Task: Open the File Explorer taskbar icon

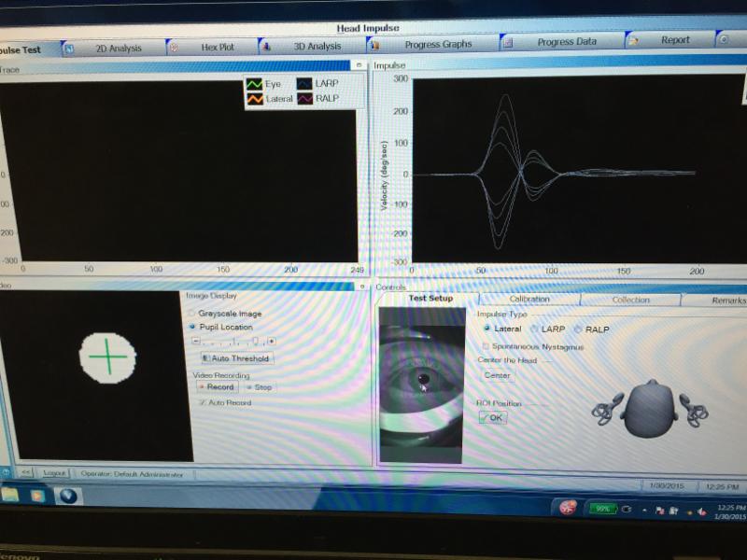Action: click(10, 494)
